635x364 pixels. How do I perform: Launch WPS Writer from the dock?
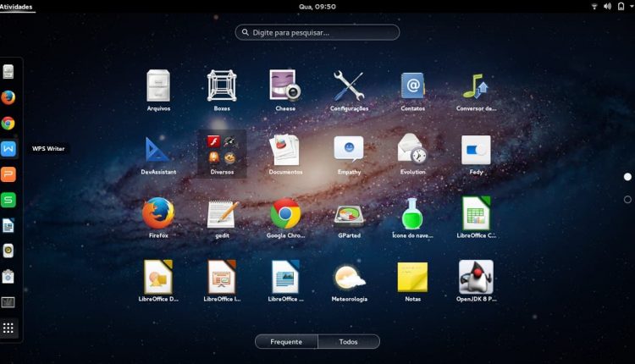point(8,149)
